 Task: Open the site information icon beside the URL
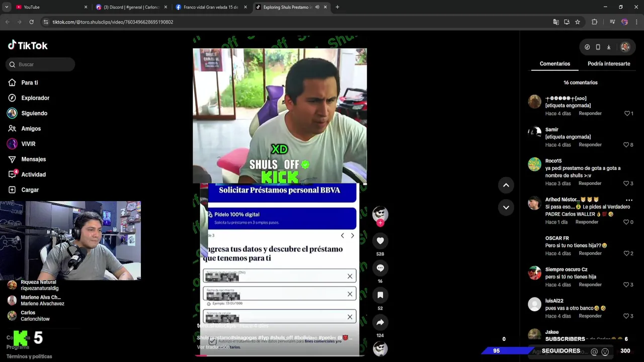click(x=46, y=22)
